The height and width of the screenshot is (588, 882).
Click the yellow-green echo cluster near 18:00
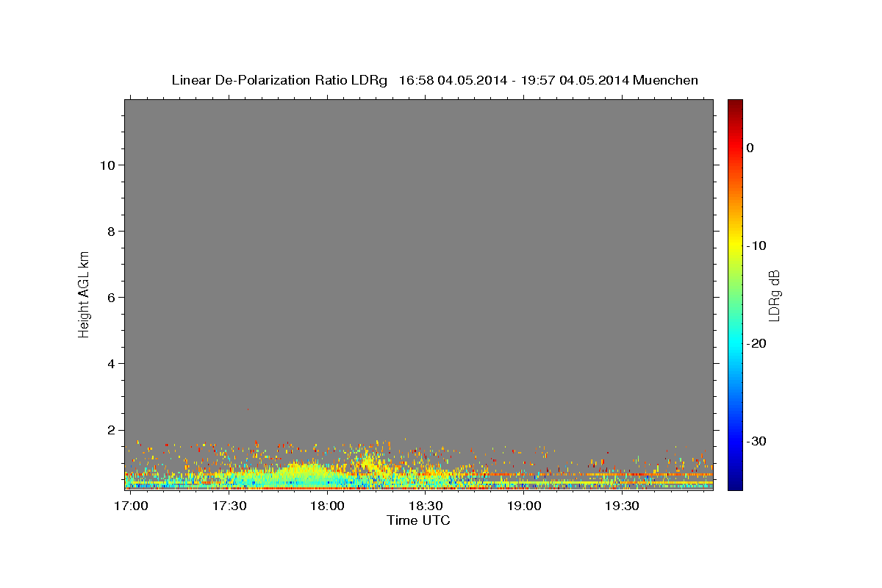(309, 474)
